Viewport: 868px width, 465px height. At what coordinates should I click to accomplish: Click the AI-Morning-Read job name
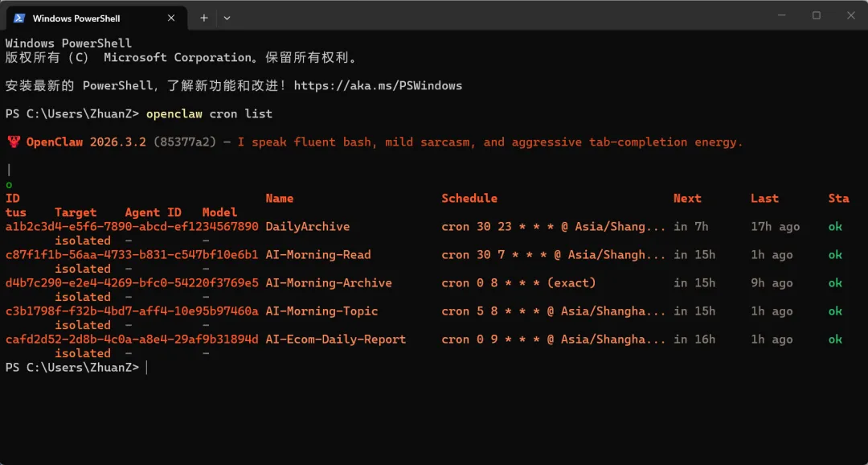pos(318,255)
